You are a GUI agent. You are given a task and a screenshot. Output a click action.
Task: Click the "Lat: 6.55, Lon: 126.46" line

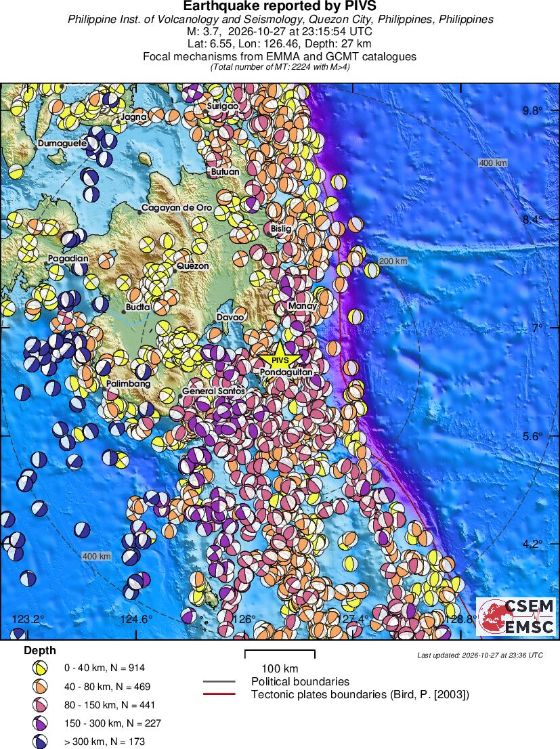(280, 44)
